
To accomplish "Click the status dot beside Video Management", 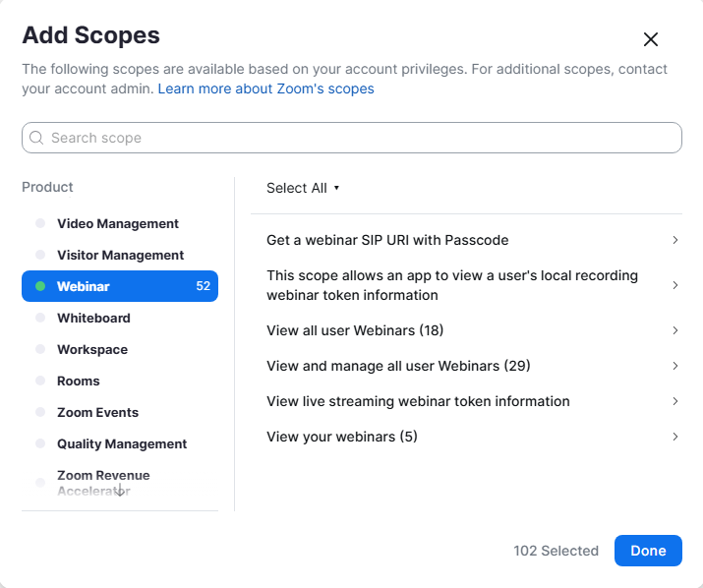I will (x=40, y=224).
